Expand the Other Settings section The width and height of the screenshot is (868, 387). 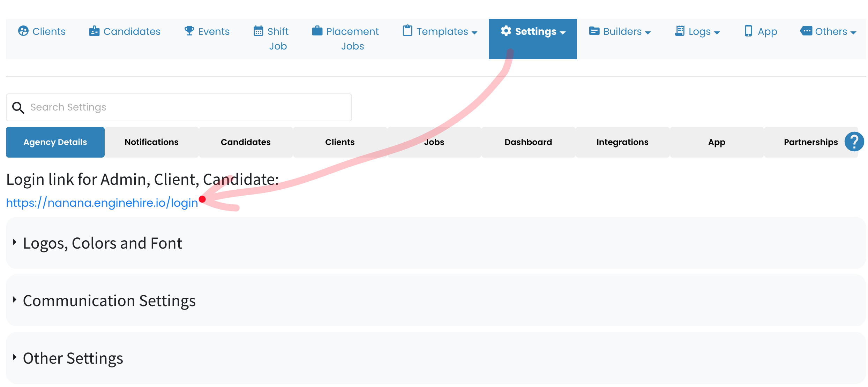click(436, 358)
